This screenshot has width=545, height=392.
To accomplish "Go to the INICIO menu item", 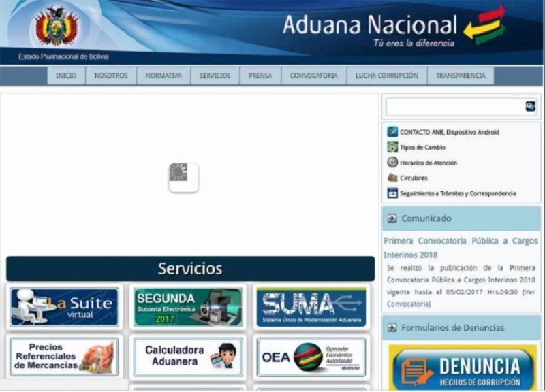I will click(66, 76).
